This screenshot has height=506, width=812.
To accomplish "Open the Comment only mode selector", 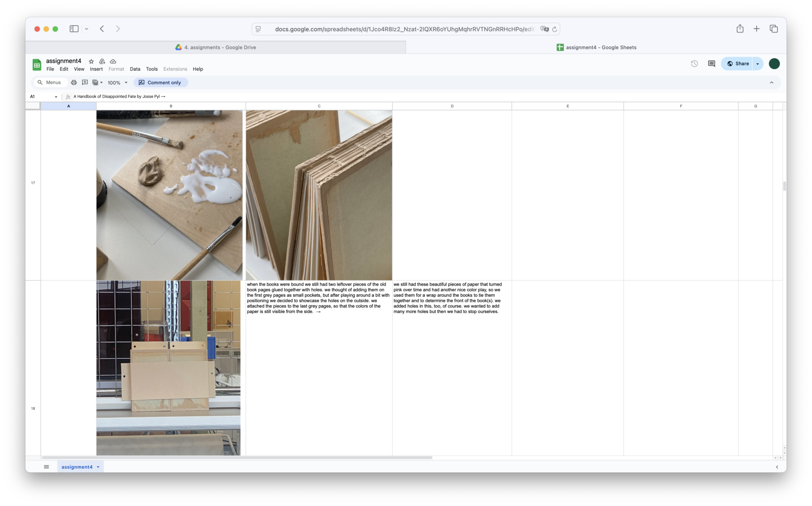I will tap(160, 83).
